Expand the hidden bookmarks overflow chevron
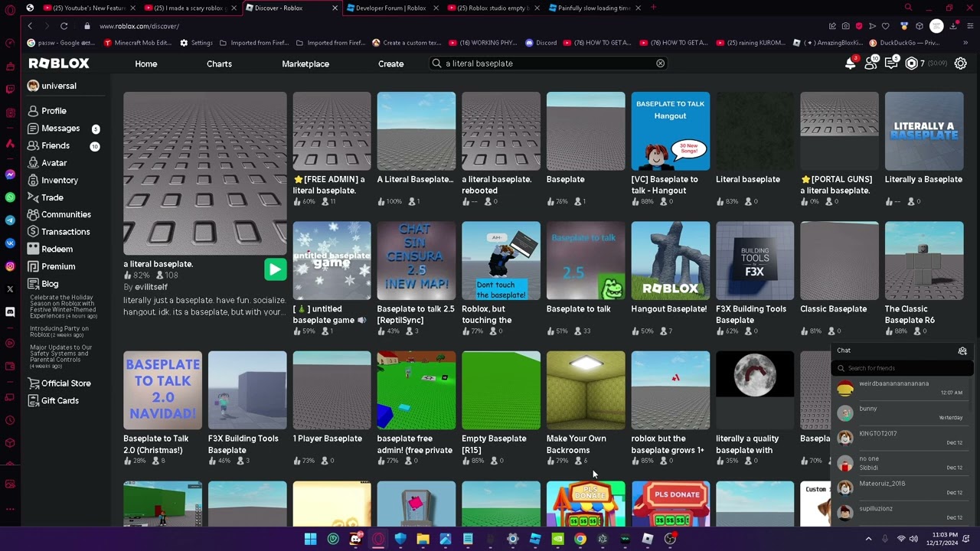This screenshot has width=980, height=551. (x=966, y=43)
